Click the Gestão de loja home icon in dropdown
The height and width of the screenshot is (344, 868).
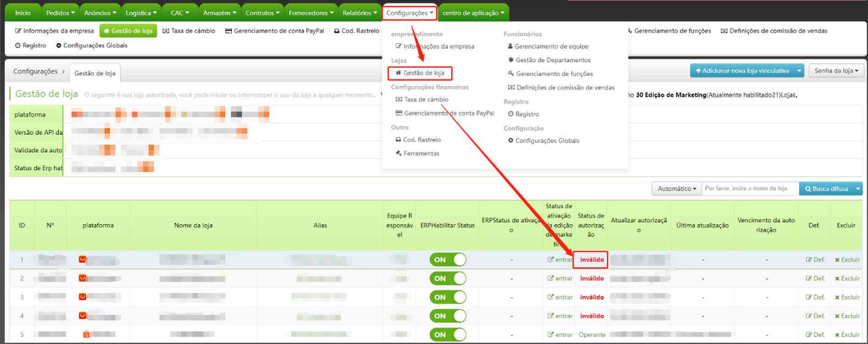(x=399, y=73)
